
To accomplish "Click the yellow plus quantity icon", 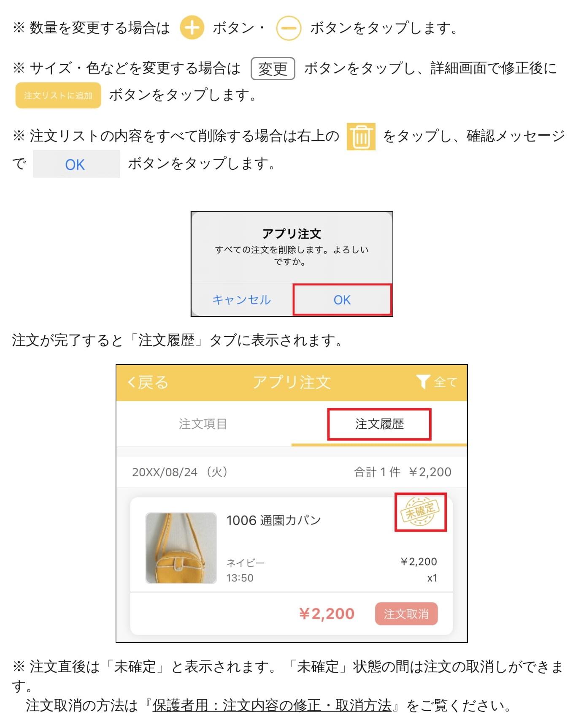I will [x=192, y=28].
